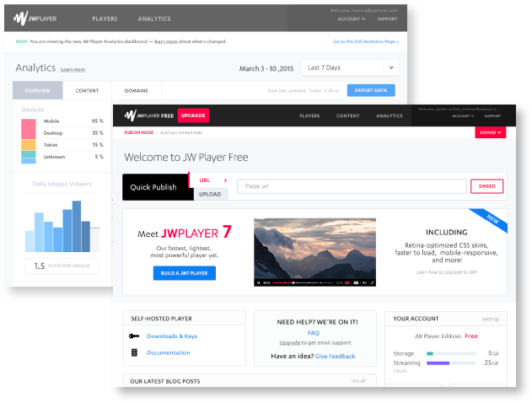This screenshot has height=403, width=532.
Task: Click the Embed button
Action: click(486, 186)
